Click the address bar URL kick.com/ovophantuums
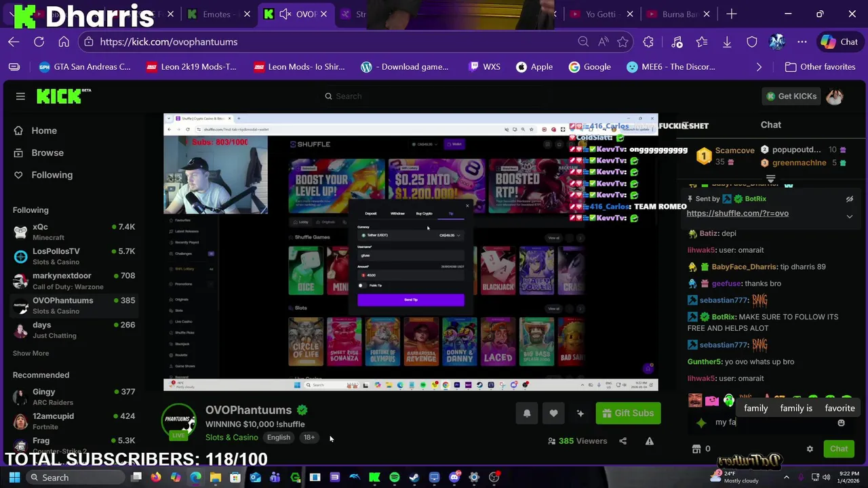Image resolution: width=868 pixels, height=488 pixels. click(169, 42)
